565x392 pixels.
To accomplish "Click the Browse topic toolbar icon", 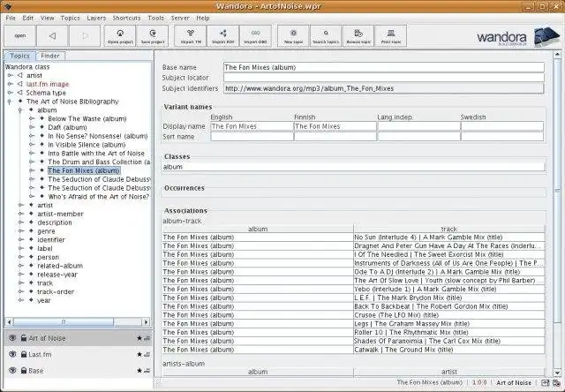I will tap(358, 36).
